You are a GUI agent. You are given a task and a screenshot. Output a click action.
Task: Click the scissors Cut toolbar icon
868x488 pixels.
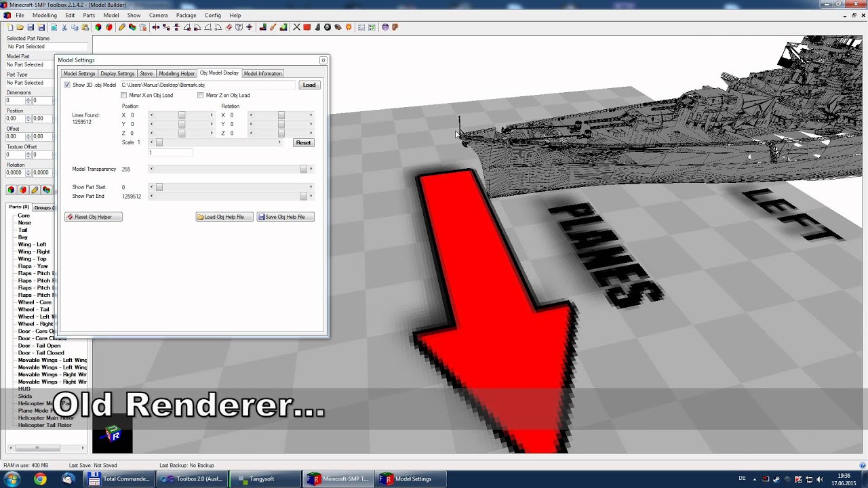[64, 27]
